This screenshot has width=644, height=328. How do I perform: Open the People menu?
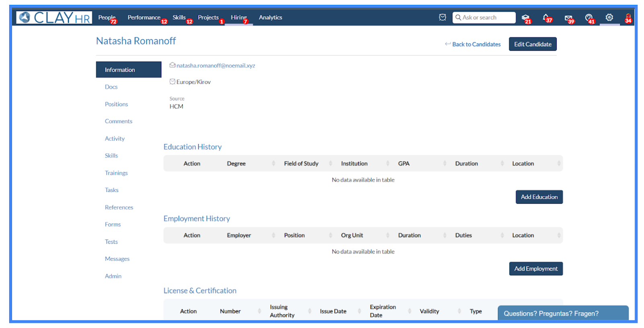pyautogui.click(x=107, y=17)
